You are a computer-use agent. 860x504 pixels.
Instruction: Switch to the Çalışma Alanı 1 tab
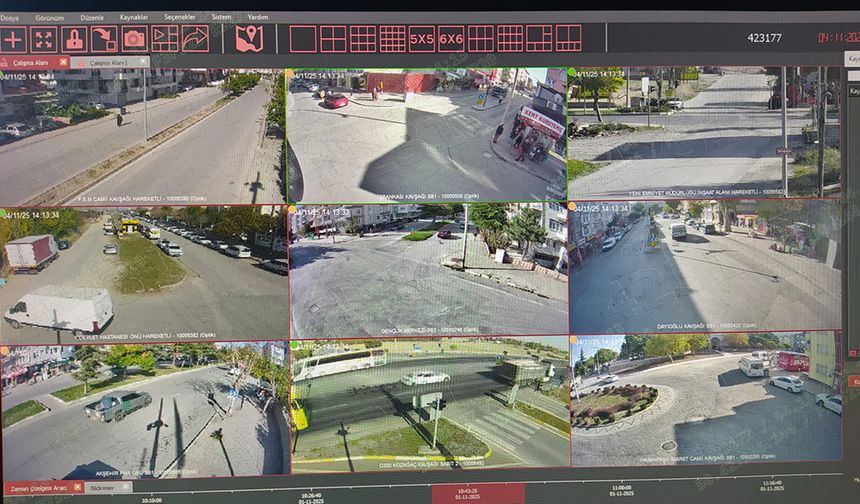[x=109, y=63]
